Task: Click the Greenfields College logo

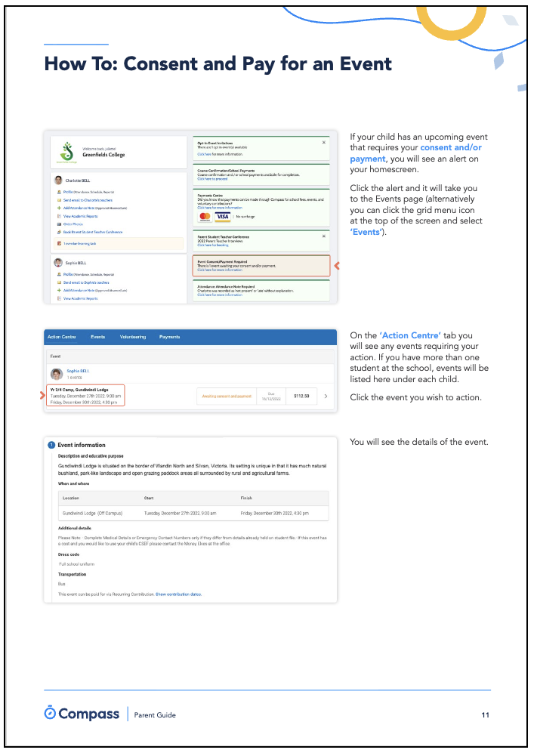Action: click(x=67, y=153)
